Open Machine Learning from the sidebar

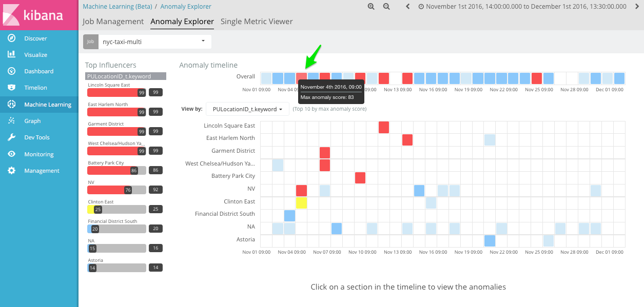(x=11, y=104)
